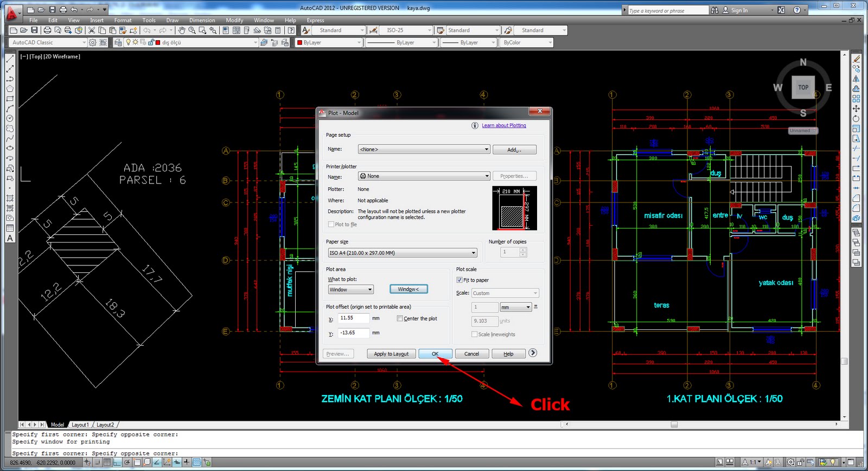Open the Learn about Plotting link

[504, 125]
